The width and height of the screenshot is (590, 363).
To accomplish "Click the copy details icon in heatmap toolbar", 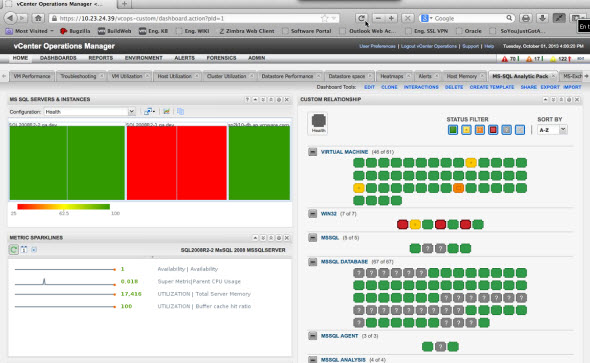I will point(181,111).
